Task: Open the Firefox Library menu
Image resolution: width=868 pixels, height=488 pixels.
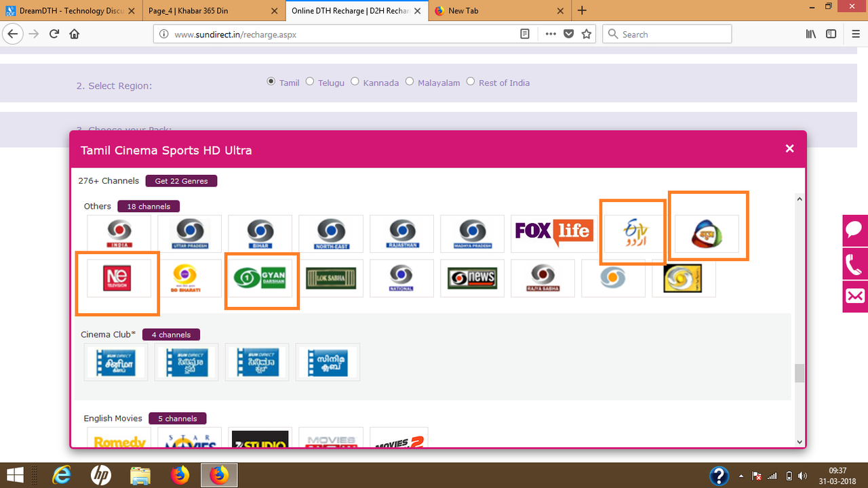Action: [811, 34]
